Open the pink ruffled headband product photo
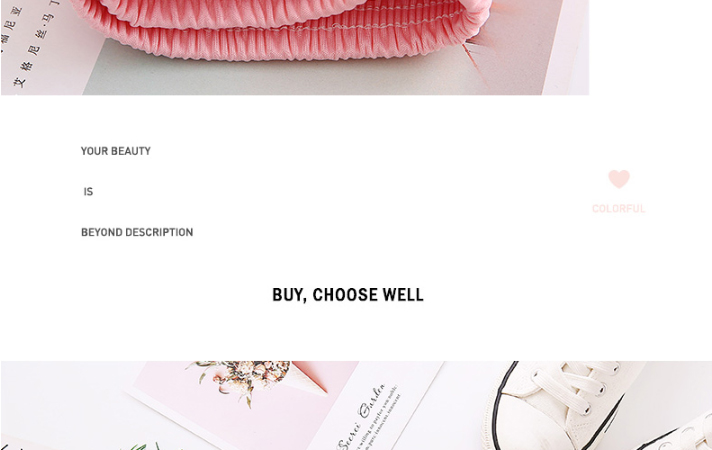712x450 pixels. pos(282,30)
